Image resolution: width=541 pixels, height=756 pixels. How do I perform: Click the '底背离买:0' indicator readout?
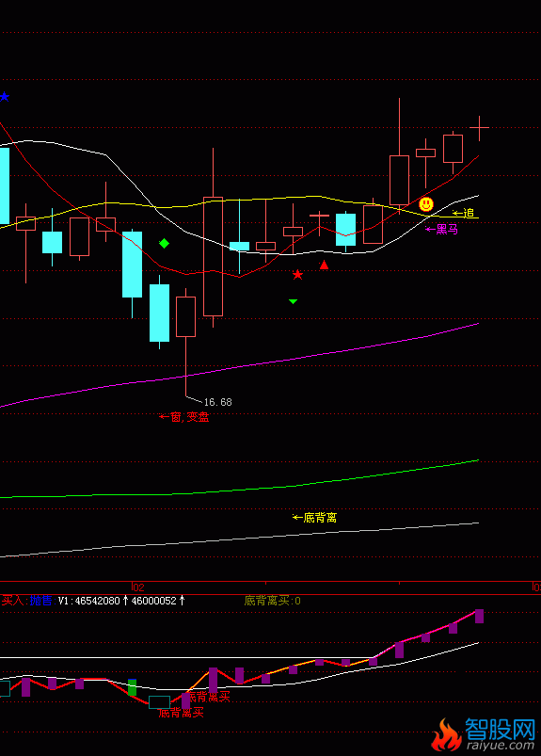click(273, 601)
